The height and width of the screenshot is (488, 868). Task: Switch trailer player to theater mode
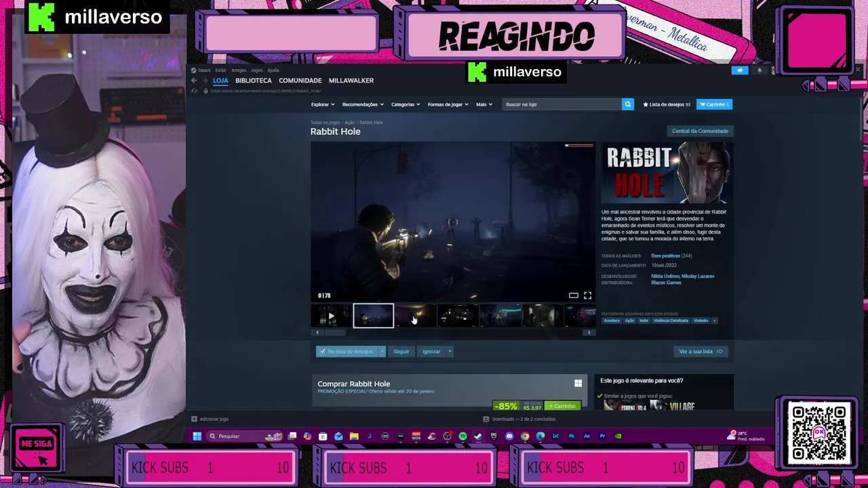574,296
